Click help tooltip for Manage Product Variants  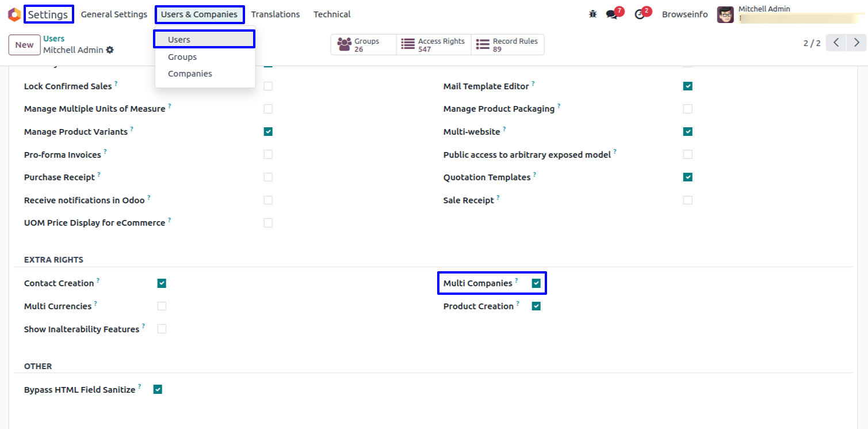[x=132, y=129]
